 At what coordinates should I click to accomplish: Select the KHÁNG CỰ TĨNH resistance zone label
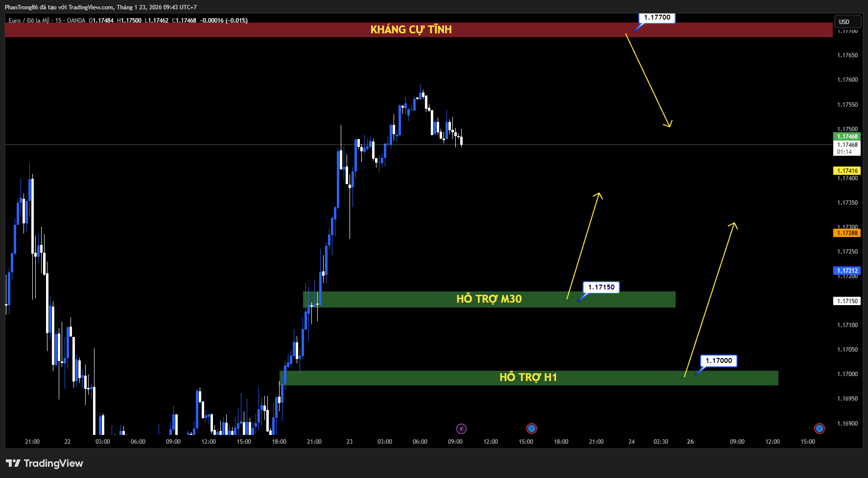[411, 30]
